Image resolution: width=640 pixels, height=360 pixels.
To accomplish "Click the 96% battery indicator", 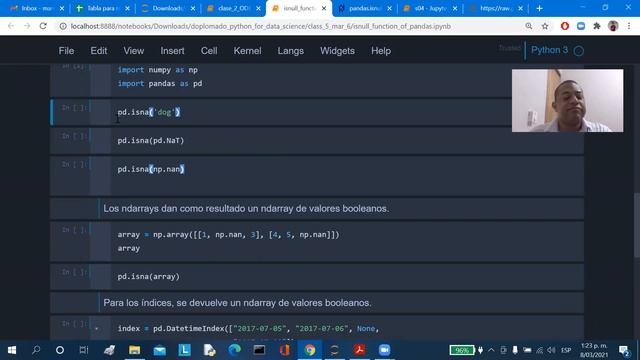I will [x=462, y=350].
